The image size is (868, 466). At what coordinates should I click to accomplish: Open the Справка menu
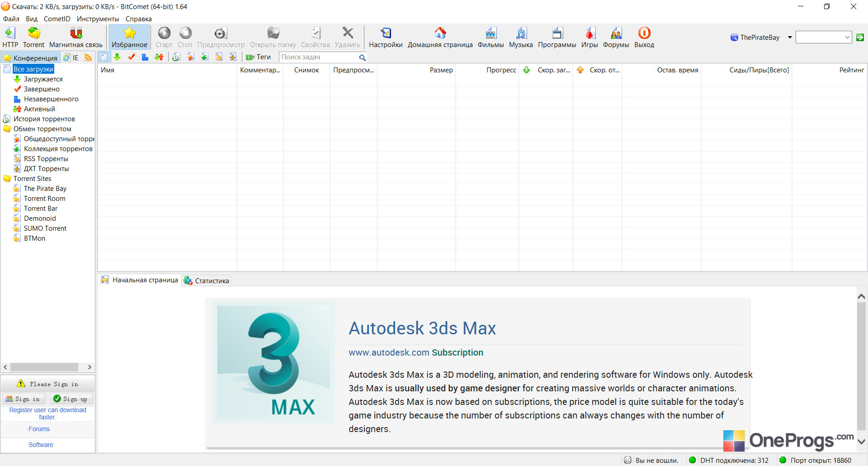pyautogui.click(x=139, y=19)
